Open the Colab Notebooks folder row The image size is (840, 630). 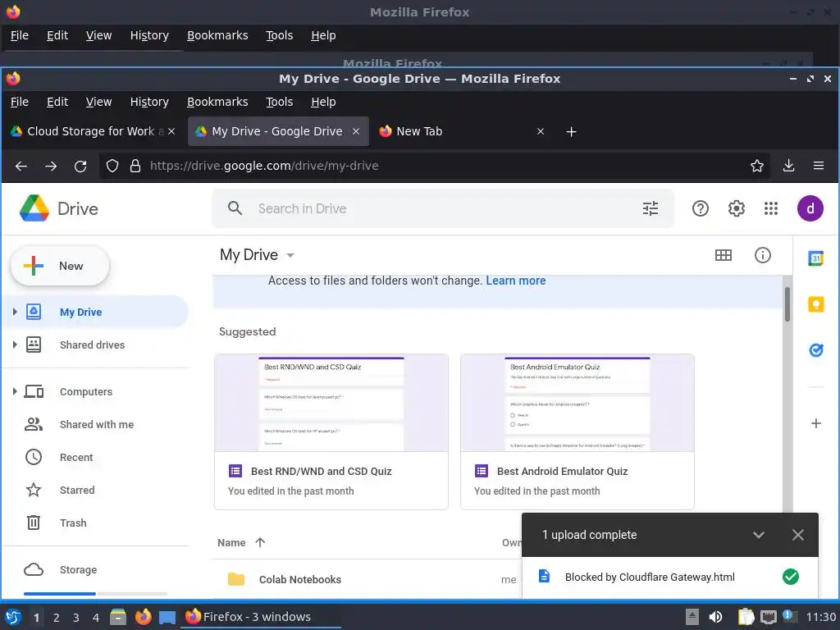coord(367,579)
